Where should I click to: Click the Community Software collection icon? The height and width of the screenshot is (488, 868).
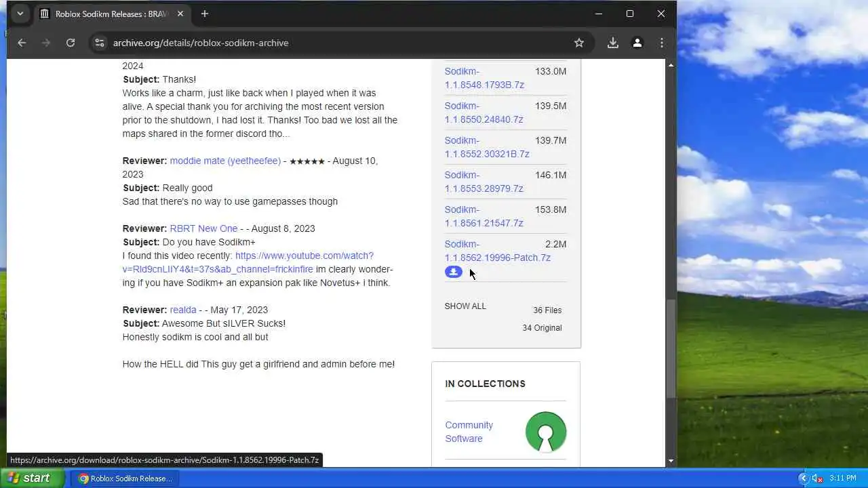tap(546, 432)
